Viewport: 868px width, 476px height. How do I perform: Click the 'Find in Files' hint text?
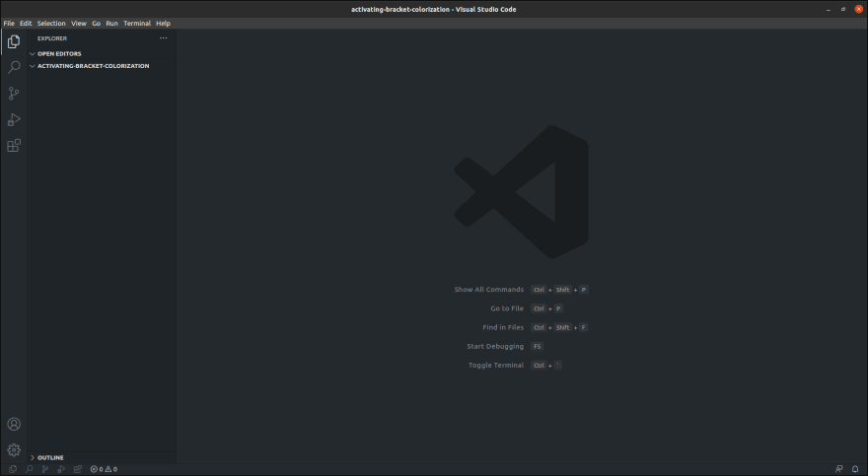pyautogui.click(x=503, y=327)
